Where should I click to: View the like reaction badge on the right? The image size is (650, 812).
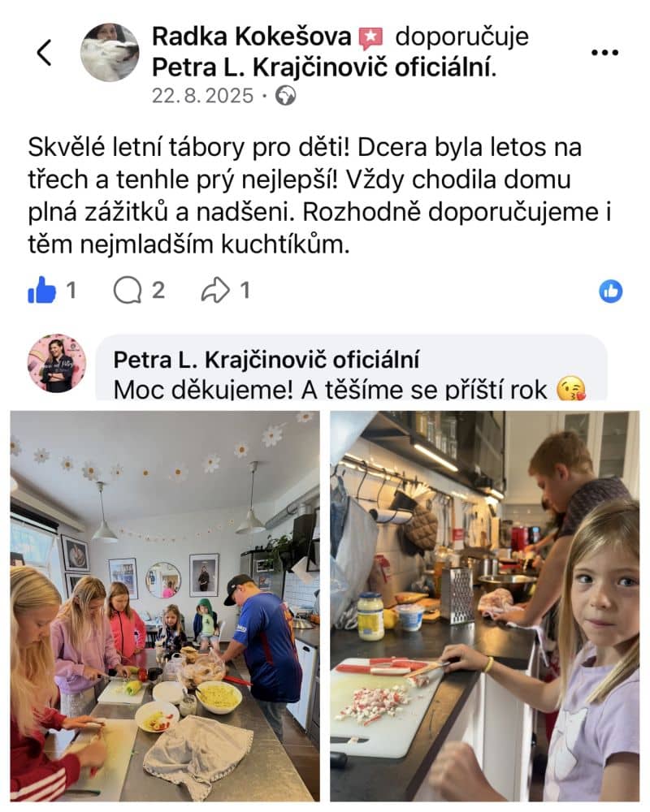(x=611, y=291)
